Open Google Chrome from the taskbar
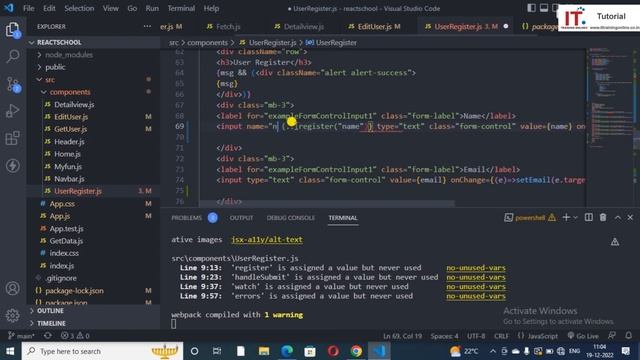The image size is (640, 360). pyautogui.click(x=356, y=351)
